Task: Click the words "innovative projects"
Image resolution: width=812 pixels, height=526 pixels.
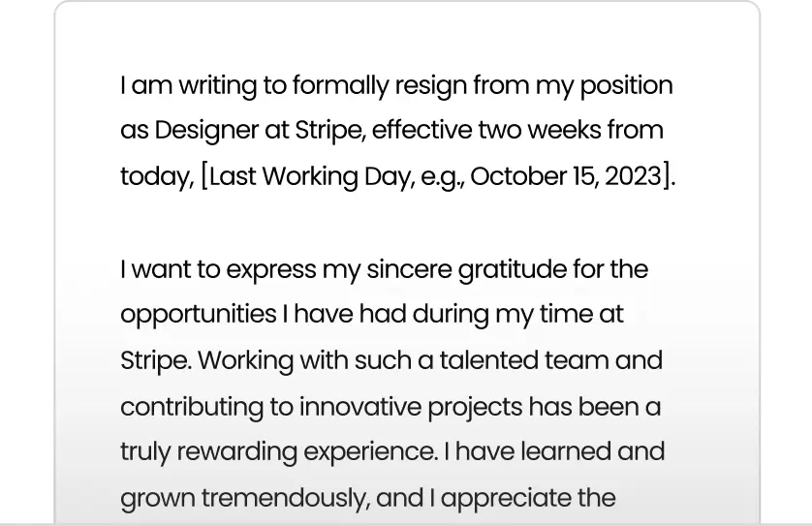Action: coord(411,407)
